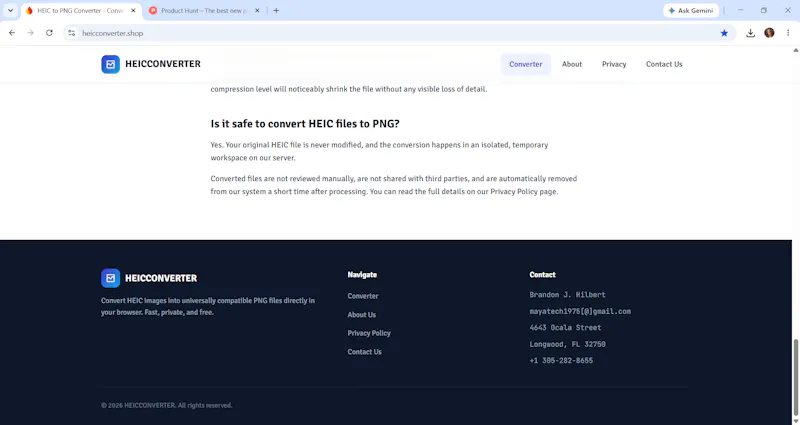Open site information icon in address bar
Image resolution: width=800 pixels, height=425 pixels.
coord(71,33)
